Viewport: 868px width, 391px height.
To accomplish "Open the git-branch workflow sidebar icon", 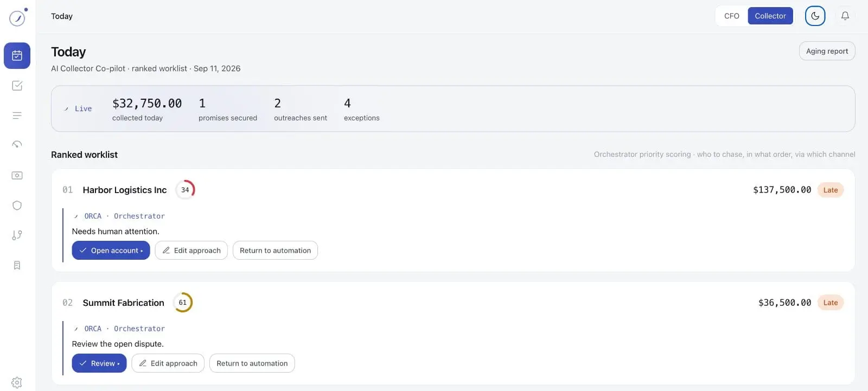I will point(17,235).
